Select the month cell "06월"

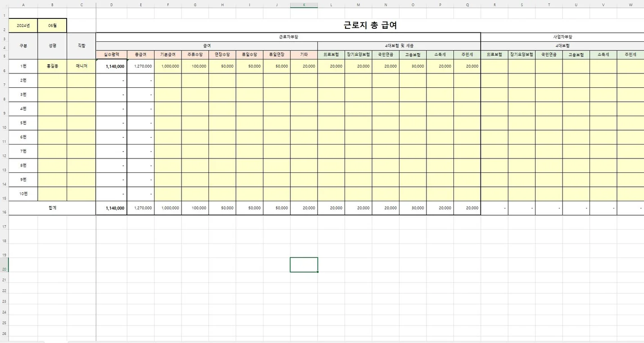pos(52,26)
